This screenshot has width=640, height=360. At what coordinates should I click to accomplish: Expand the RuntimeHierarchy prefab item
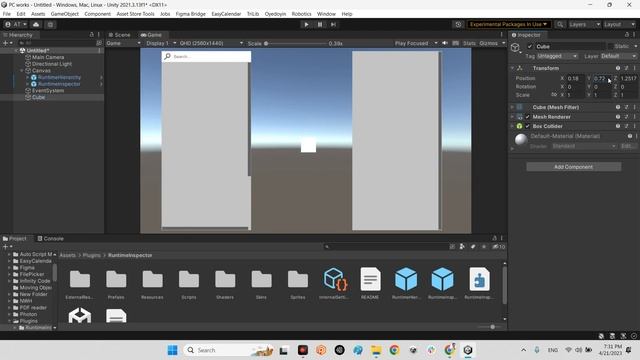28,77
